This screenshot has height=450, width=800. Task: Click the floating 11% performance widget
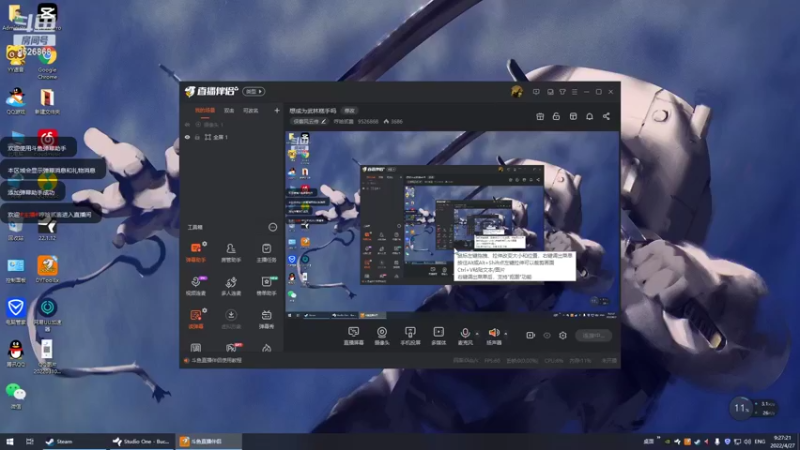(x=740, y=408)
